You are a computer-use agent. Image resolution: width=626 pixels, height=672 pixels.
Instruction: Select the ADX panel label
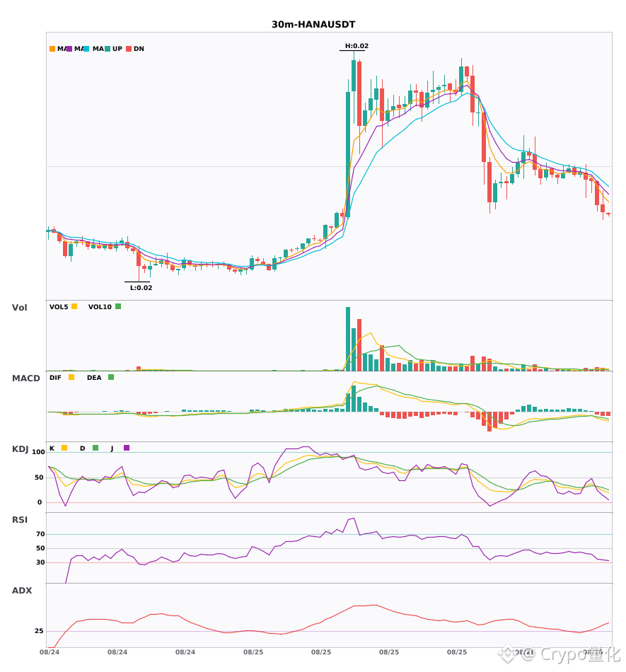(x=22, y=591)
